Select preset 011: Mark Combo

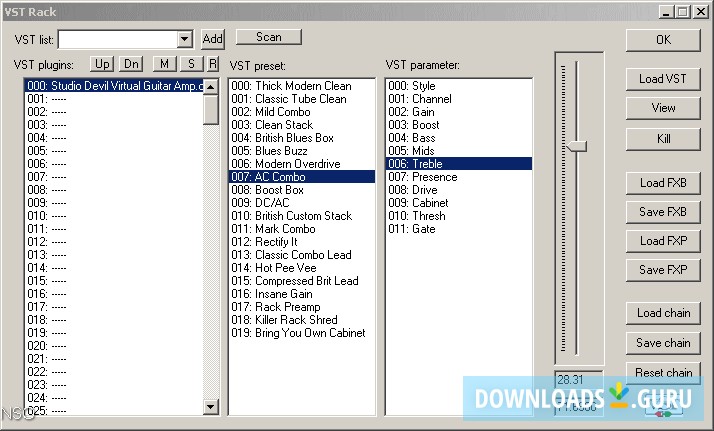click(x=302, y=229)
